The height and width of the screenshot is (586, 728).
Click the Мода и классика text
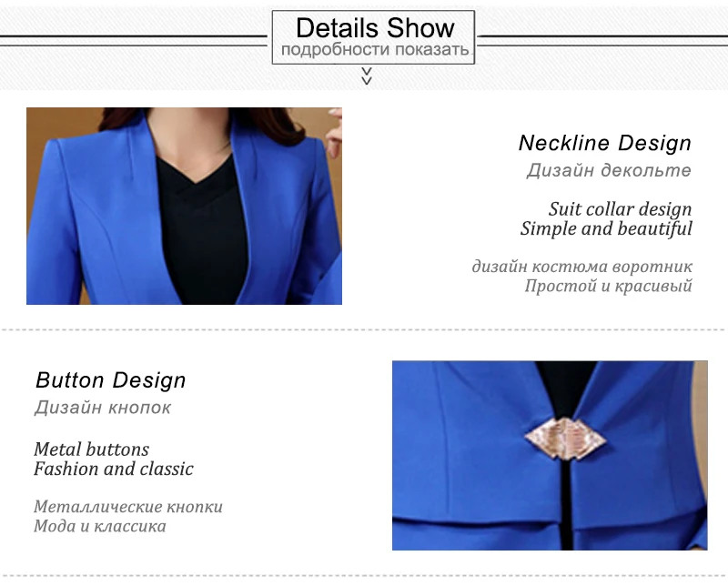click(x=100, y=526)
